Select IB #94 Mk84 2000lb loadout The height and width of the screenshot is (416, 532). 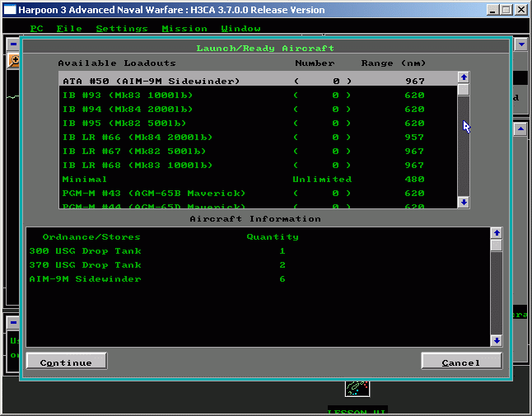259,110
